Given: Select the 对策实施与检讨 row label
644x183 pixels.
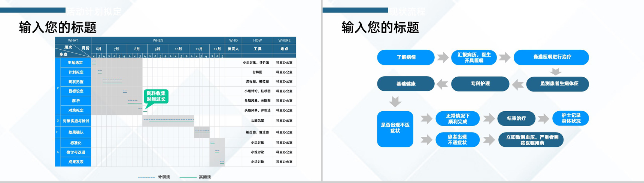Looking at the screenshot, I should click(76, 121).
